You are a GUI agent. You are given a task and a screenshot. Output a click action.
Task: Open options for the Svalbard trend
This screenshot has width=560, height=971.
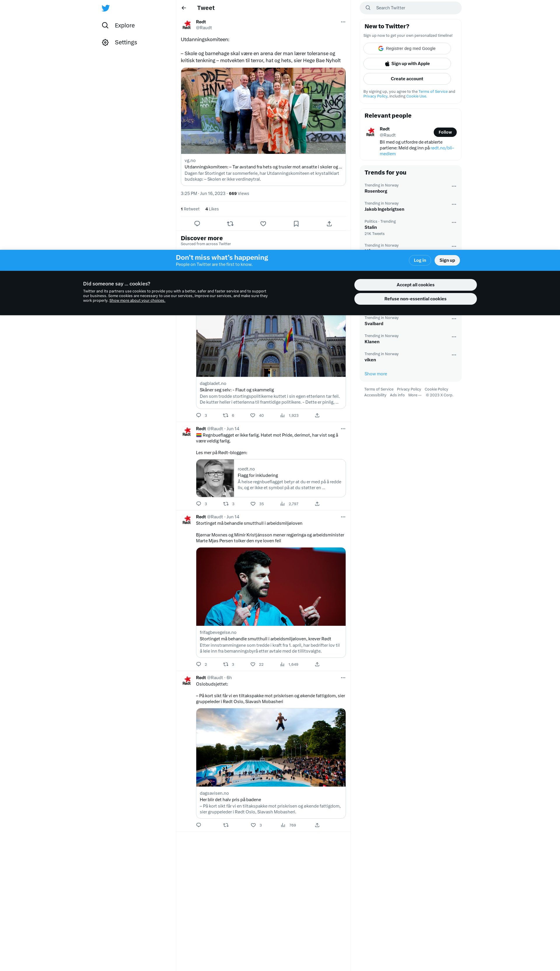pyautogui.click(x=454, y=319)
